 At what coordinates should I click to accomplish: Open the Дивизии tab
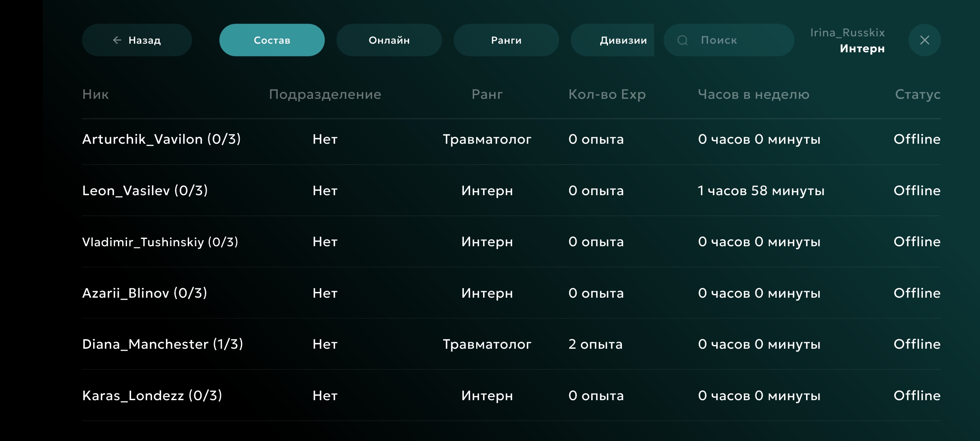[x=612, y=40]
